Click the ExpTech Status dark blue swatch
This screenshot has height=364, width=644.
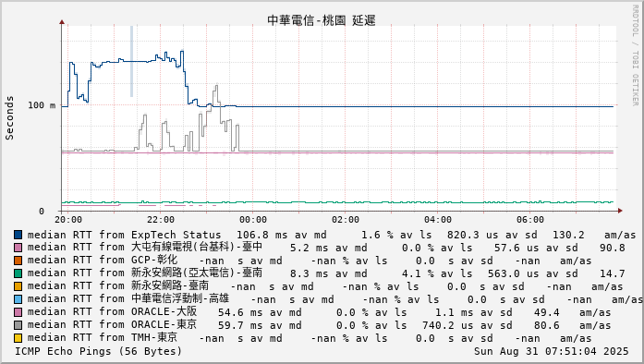(18, 235)
